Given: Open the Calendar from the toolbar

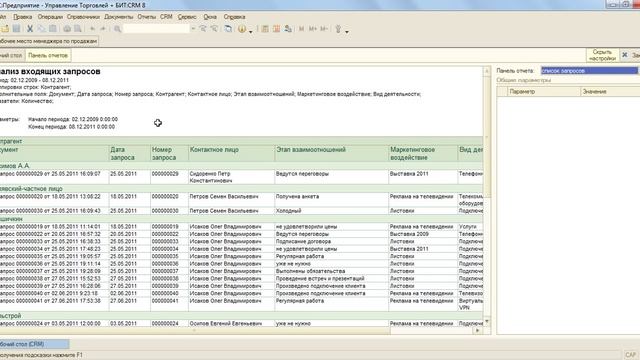Looking at the screenshot, I should [x=276, y=29].
